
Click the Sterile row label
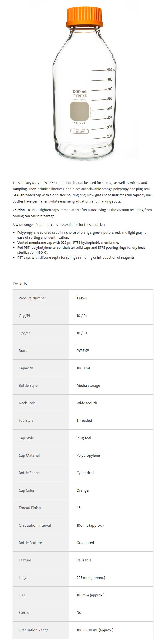coord(24,613)
